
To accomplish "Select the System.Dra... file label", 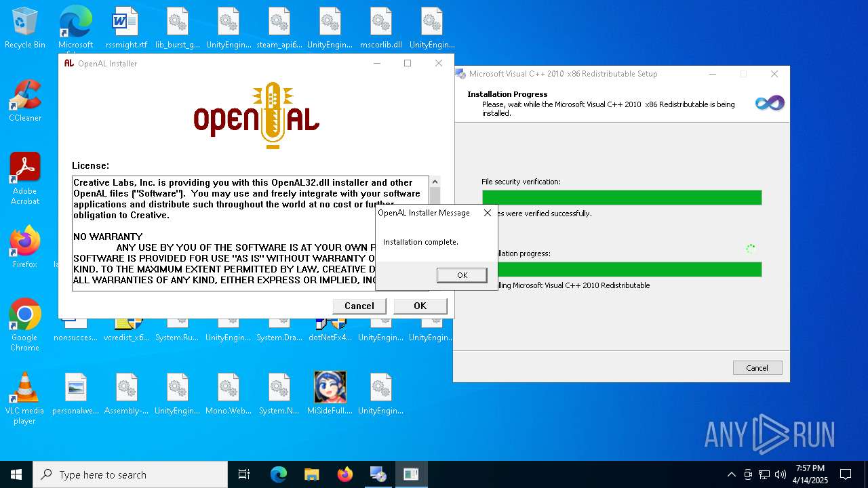I will coord(279,338).
